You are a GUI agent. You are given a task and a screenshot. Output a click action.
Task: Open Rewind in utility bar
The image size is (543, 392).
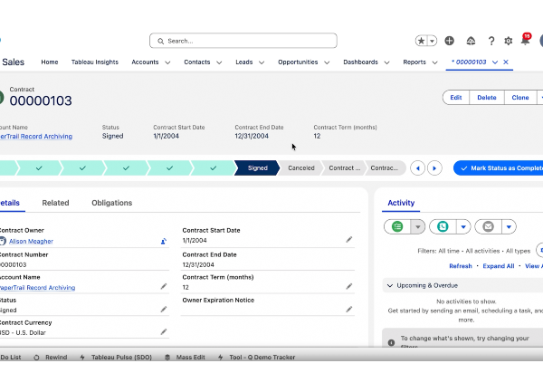coord(51,357)
